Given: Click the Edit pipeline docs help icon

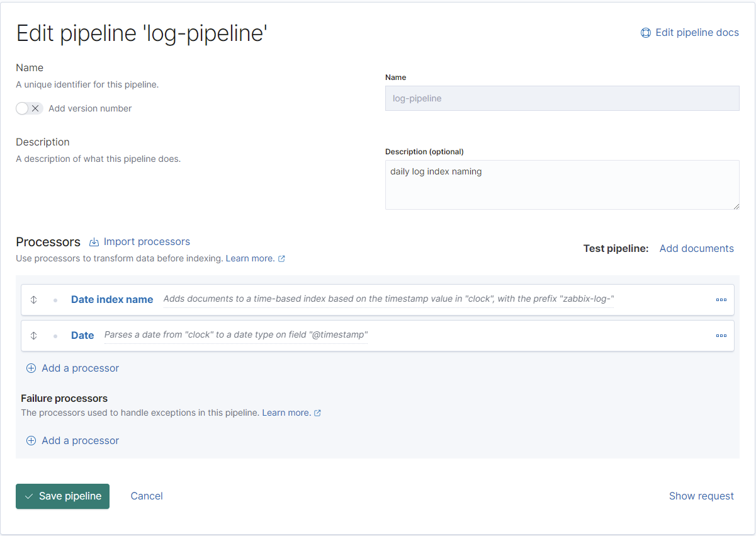Looking at the screenshot, I should 645,33.
